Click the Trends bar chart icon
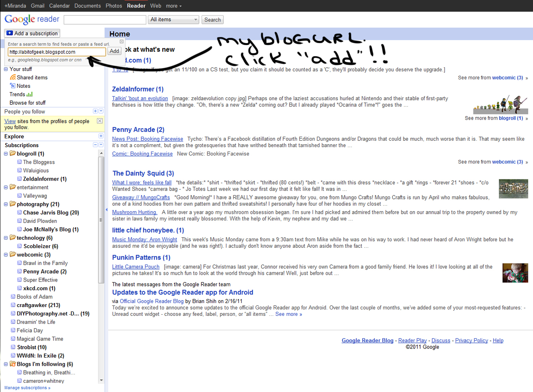Image resolution: width=533 pixels, height=392 pixels. click(30, 94)
